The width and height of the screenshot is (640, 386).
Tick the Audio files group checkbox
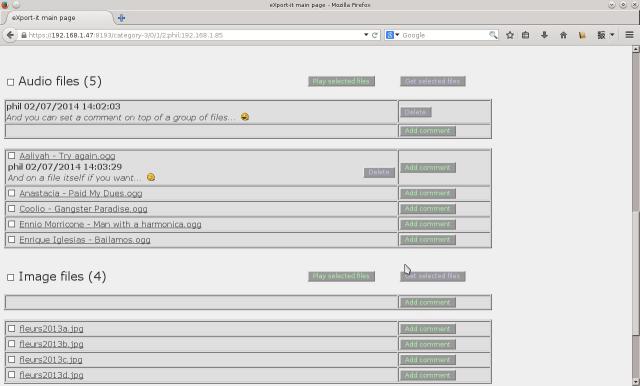click(x=11, y=82)
